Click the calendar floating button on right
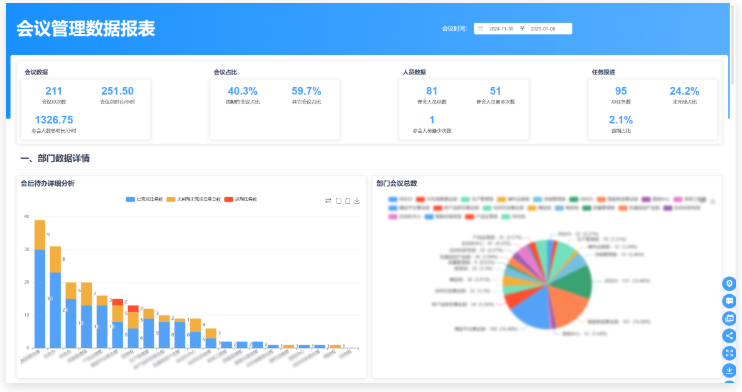Image resolution: width=742 pixels, height=392 pixels. tap(729, 318)
